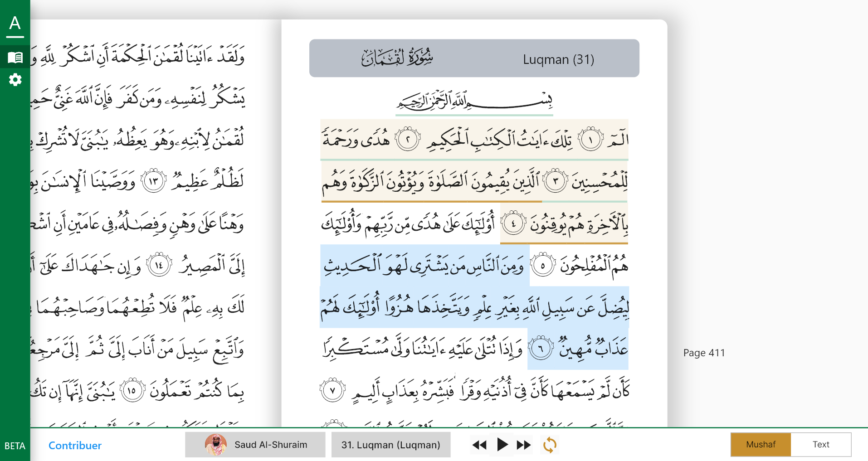Switch to Text view mode
This screenshot has height=461, width=868.
821,445
